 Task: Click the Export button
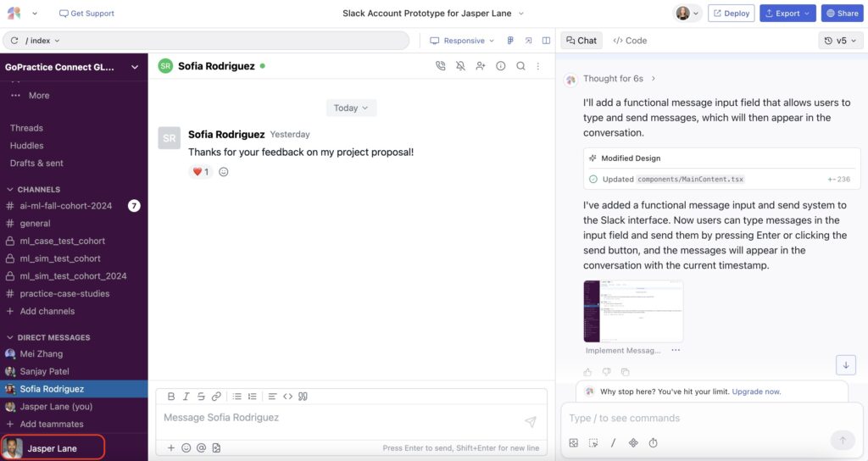coord(787,14)
